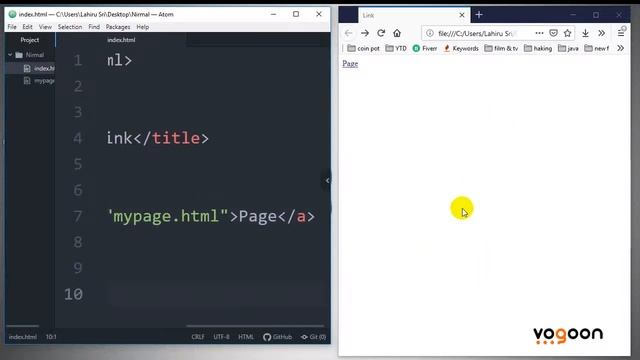The image size is (640, 360).
Task: Open the YTD bookmarks folder
Action: pos(396,48)
